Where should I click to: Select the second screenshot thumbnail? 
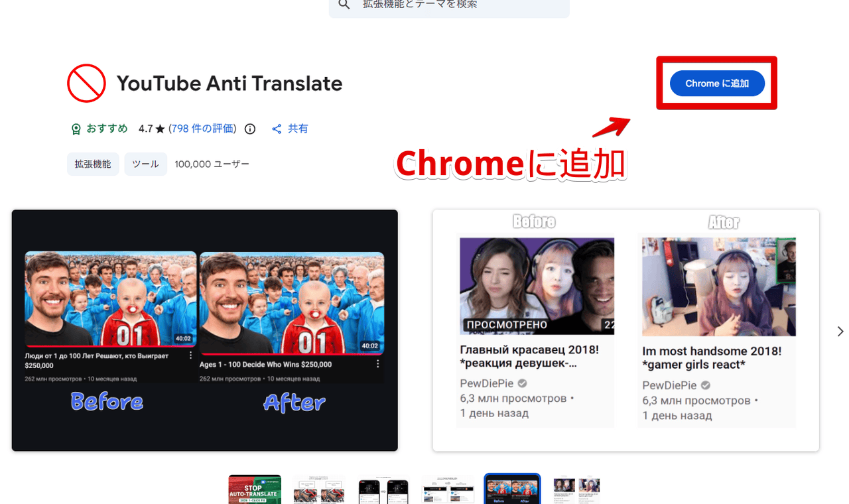coord(319,489)
